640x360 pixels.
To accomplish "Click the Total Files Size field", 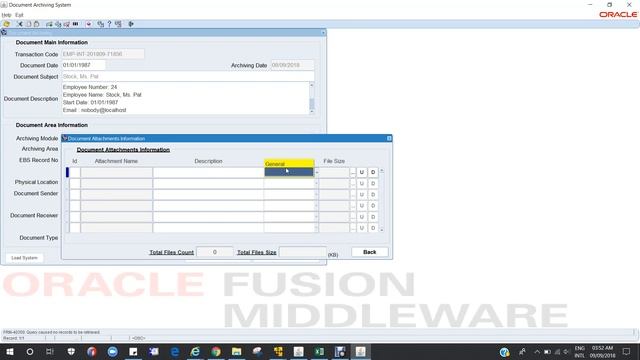I will [x=302, y=252].
